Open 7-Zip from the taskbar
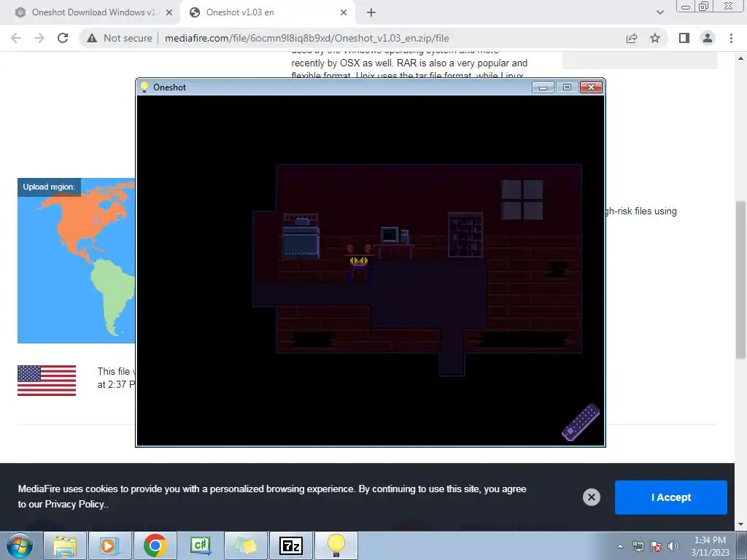Viewport: 747px width, 560px height. [290, 545]
